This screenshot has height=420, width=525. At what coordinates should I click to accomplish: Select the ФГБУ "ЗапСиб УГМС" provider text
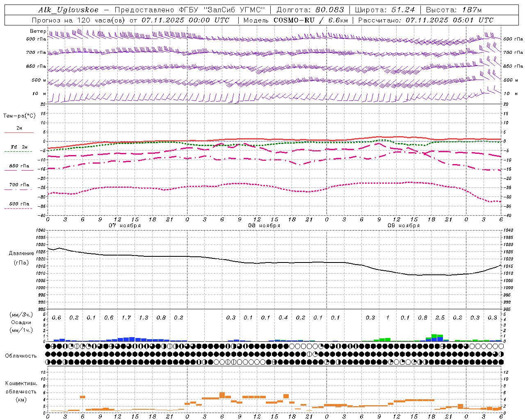coord(221,10)
